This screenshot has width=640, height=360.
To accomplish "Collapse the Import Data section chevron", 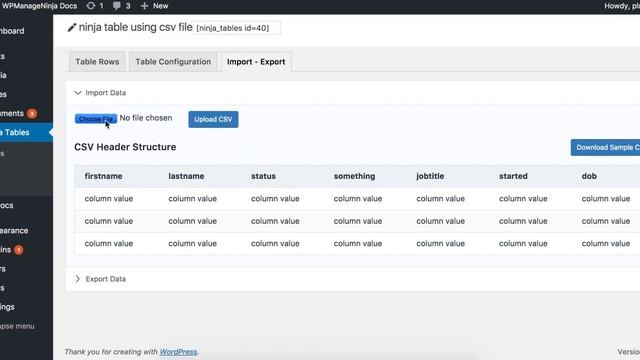I will (x=78, y=93).
